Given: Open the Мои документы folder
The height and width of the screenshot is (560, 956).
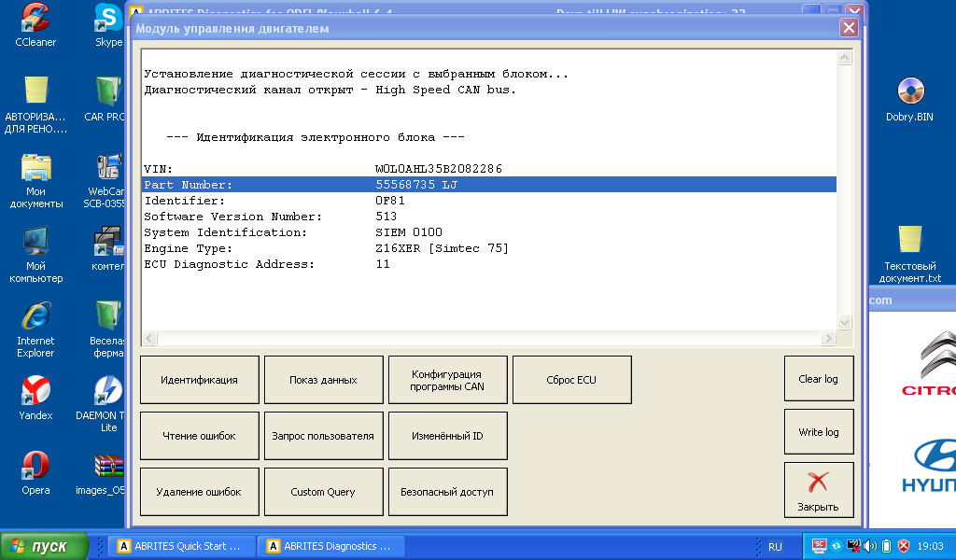Looking at the screenshot, I should (35, 181).
